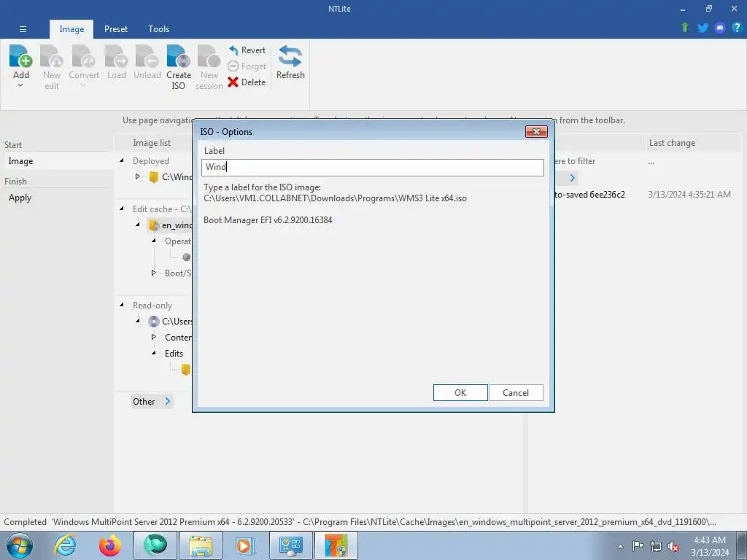Open the Convert dropdown arrow

(x=83, y=85)
